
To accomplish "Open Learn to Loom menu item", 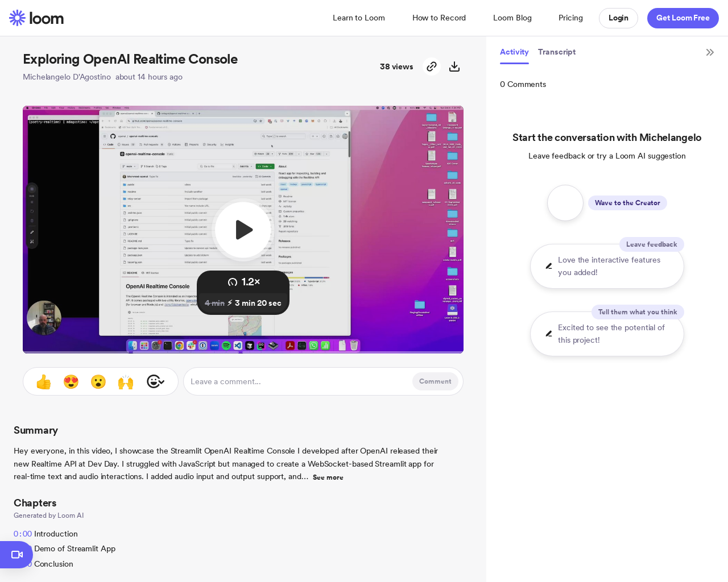I will point(359,18).
